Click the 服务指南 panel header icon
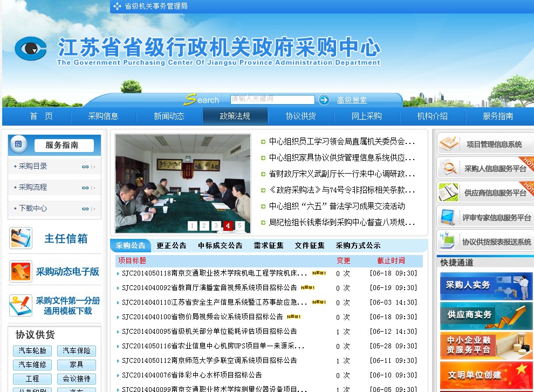 point(18,145)
